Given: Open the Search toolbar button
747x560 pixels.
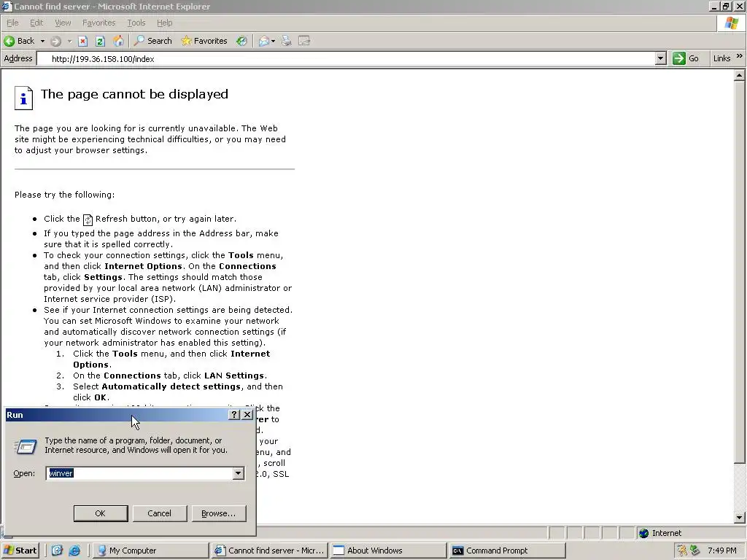Looking at the screenshot, I should pyautogui.click(x=153, y=41).
